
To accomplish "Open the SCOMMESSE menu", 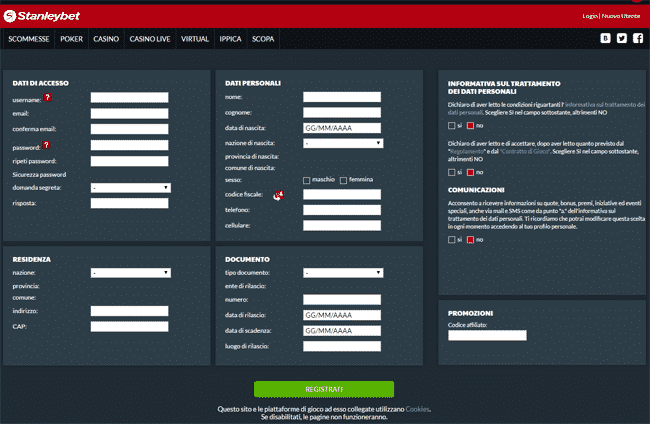I will pos(29,39).
